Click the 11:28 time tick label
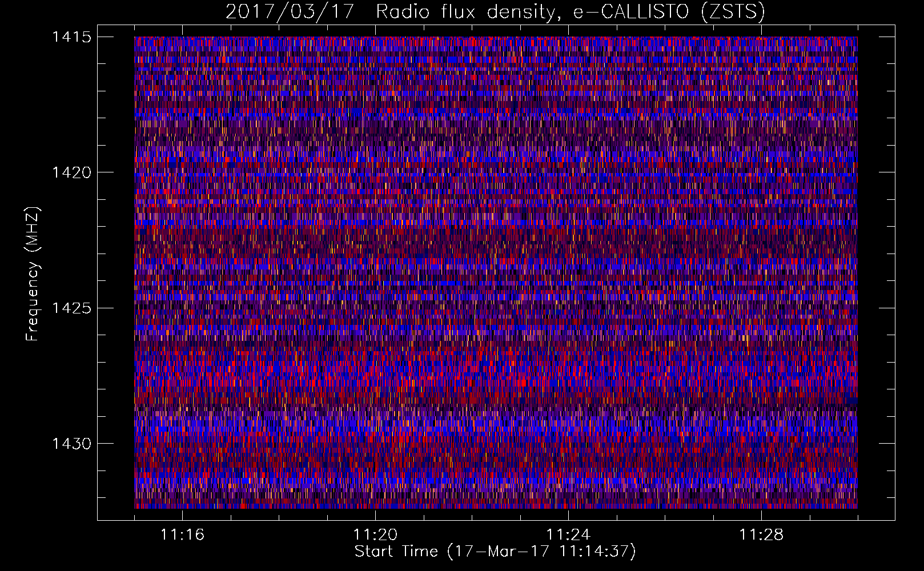Screen dimensions: 924x571 [x=761, y=535]
